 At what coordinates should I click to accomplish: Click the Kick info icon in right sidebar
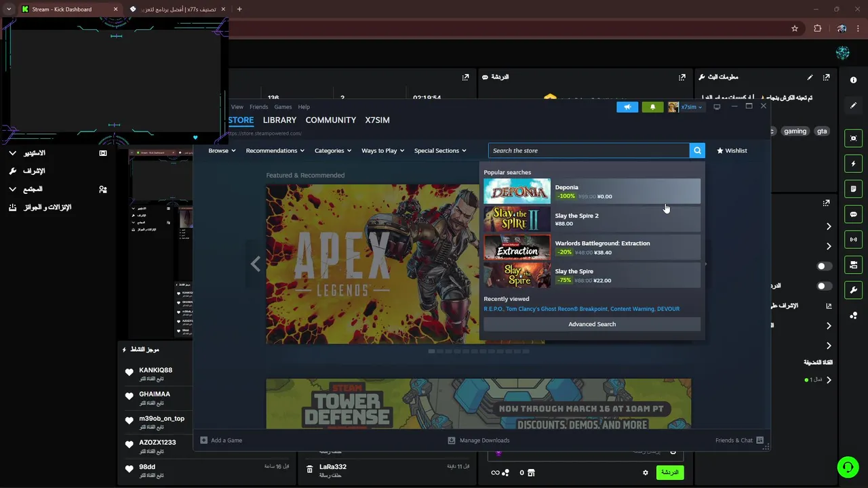[853, 80]
